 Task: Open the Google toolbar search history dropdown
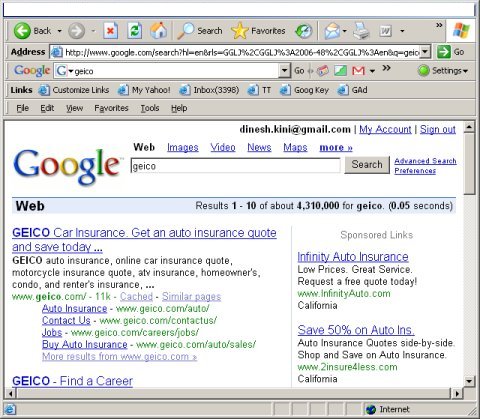pos(284,71)
